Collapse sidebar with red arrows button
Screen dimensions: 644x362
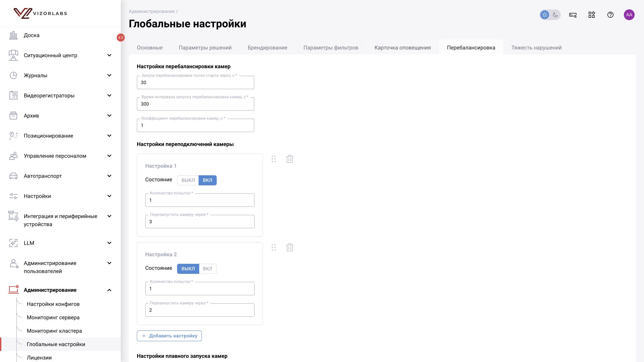121,38
